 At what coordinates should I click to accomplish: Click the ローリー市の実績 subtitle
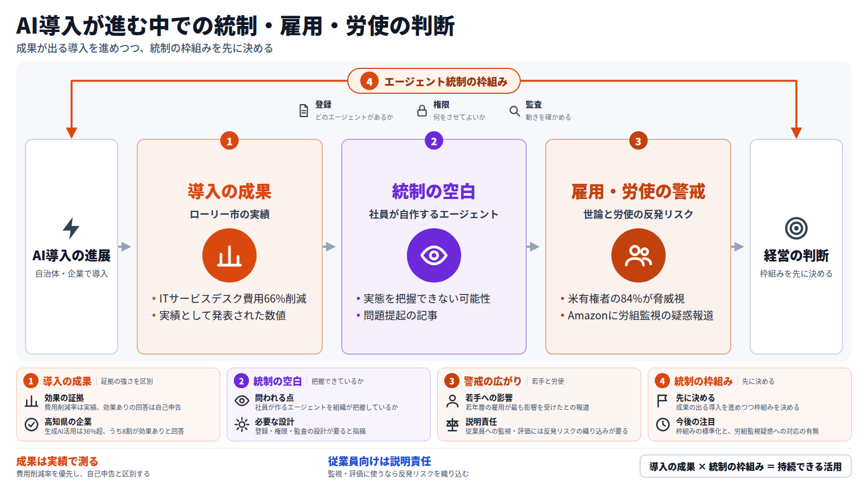point(229,214)
